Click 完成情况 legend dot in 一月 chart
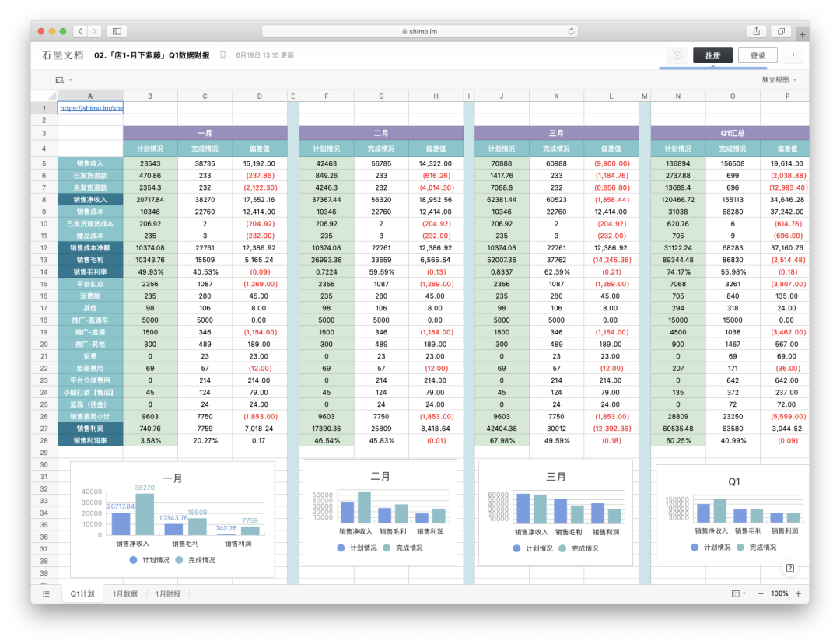This screenshot has height=644, width=840. 179,560
